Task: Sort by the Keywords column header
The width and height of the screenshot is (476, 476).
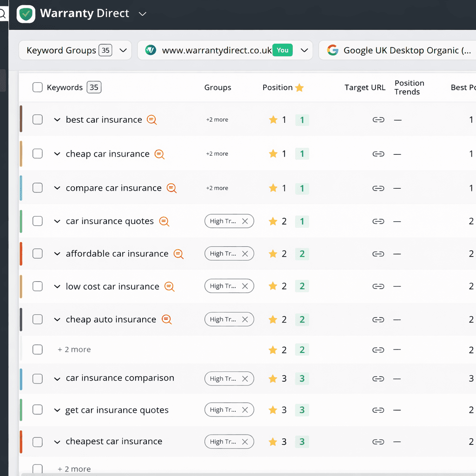Action: coord(65,87)
